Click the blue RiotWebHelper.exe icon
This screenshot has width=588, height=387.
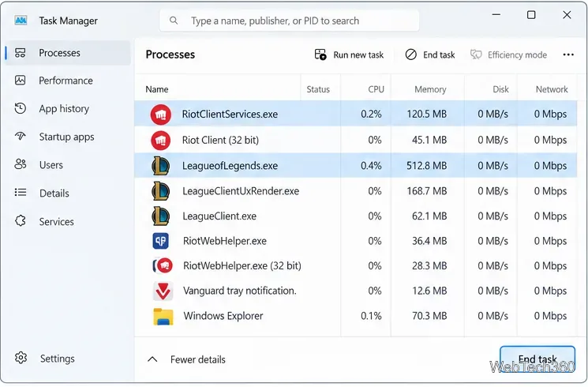click(x=161, y=241)
